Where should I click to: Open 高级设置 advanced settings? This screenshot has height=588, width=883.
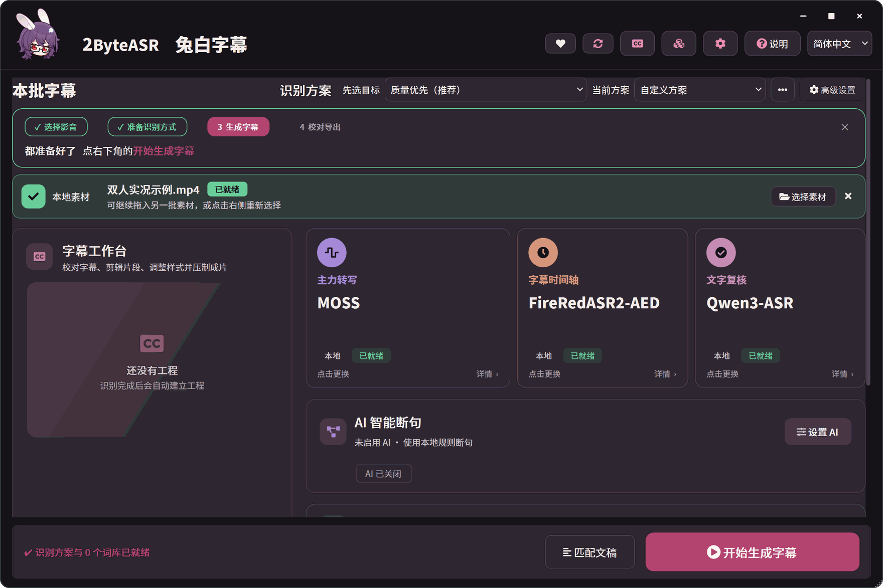[x=832, y=90]
